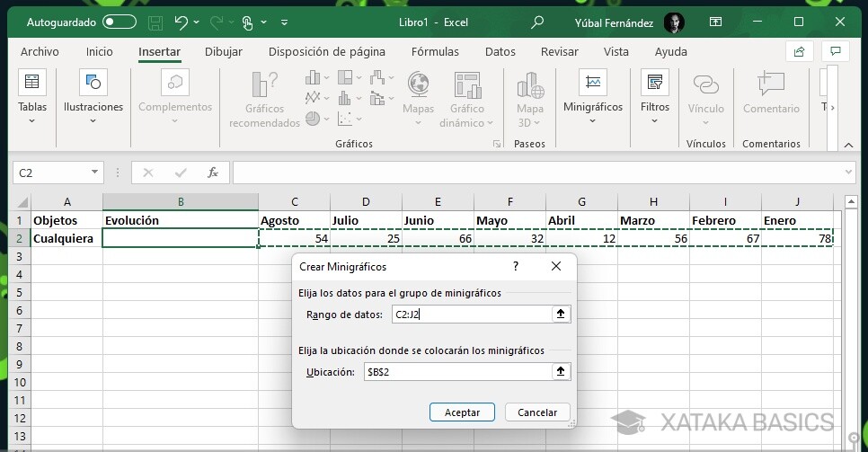Insert a column or bar chart

(316, 78)
